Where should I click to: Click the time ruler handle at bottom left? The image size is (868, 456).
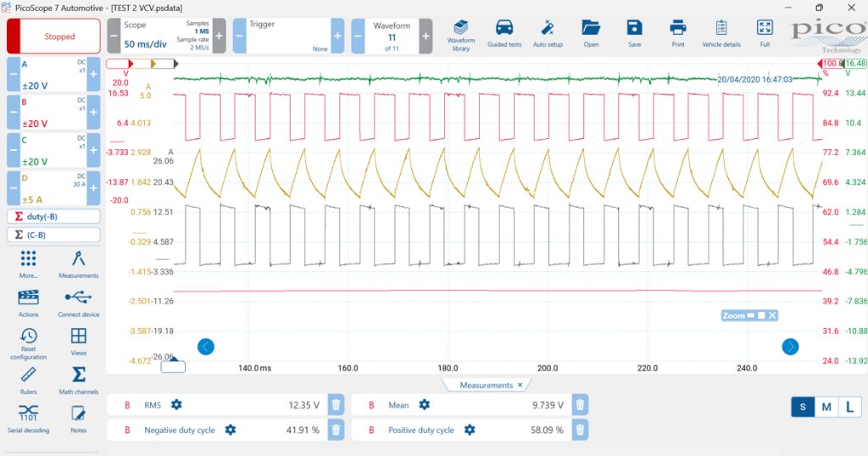pos(173,365)
